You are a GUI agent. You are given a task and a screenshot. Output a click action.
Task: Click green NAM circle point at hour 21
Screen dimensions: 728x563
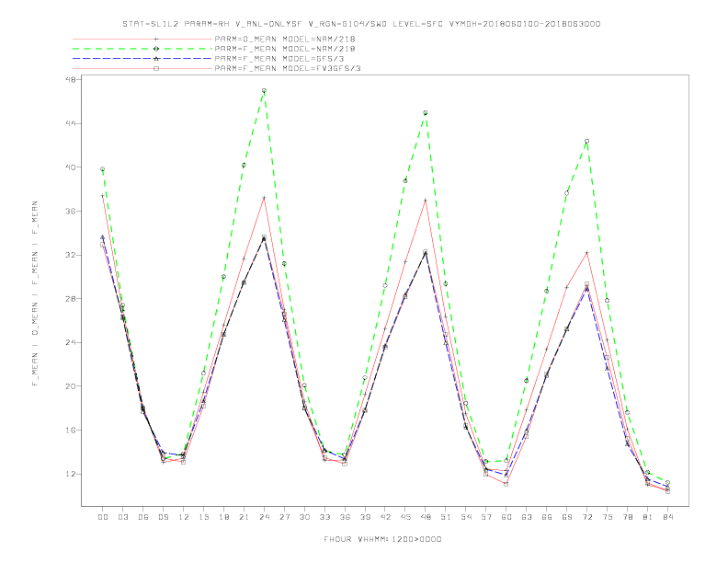(x=244, y=166)
